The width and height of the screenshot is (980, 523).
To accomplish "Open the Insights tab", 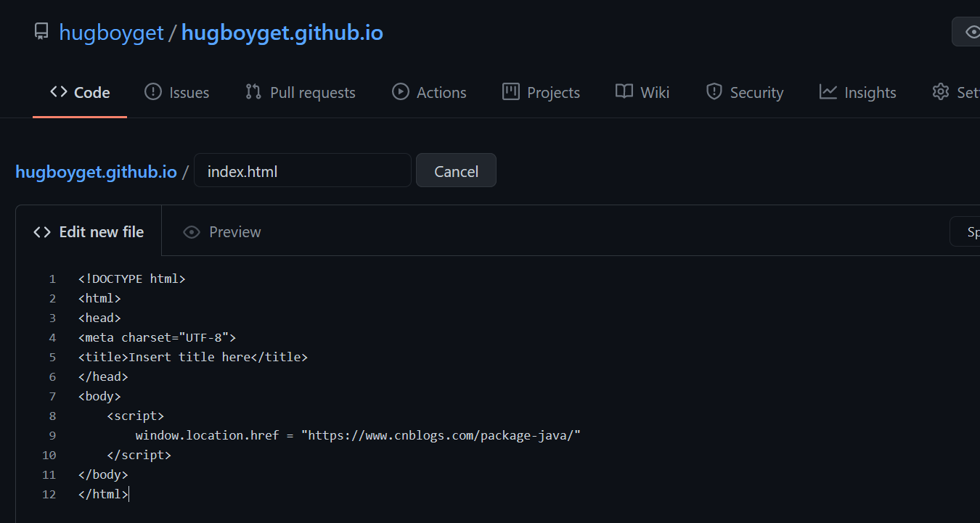I will click(x=858, y=92).
